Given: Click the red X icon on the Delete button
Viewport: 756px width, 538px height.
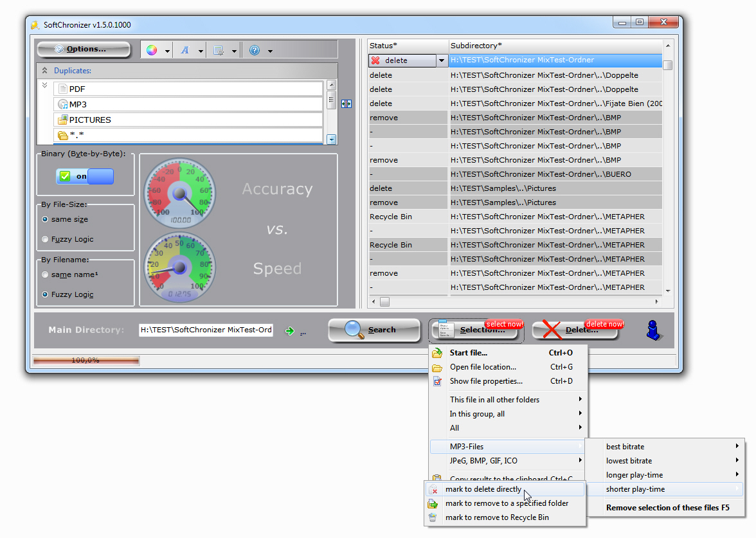Looking at the screenshot, I should pyautogui.click(x=552, y=330).
